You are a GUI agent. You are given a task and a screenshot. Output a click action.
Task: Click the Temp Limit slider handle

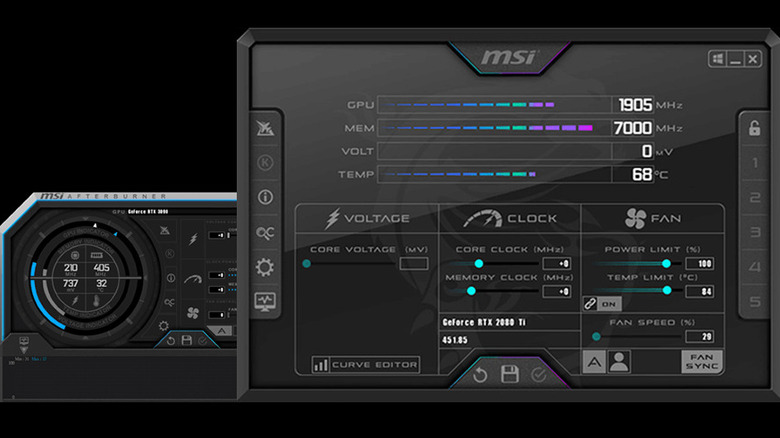pyautogui.click(x=667, y=291)
